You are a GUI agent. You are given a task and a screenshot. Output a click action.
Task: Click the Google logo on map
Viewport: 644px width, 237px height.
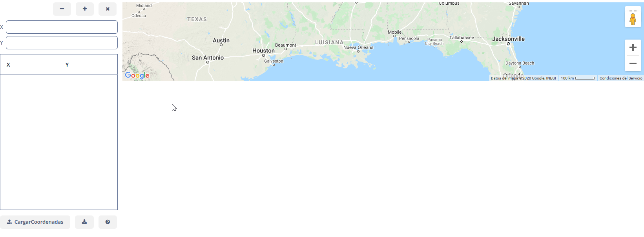coord(137,75)
